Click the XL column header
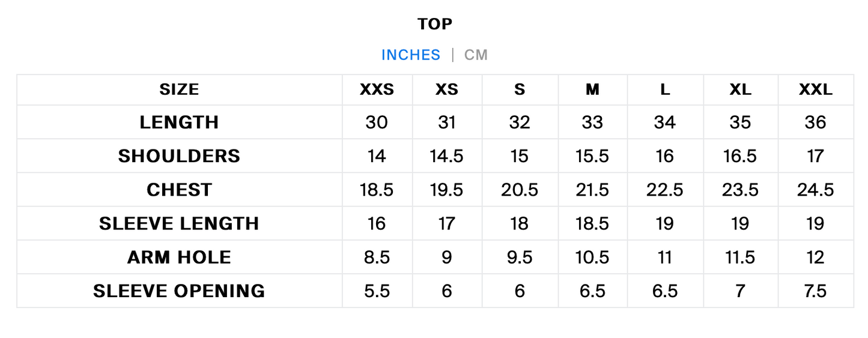The image size is (868, 338). (x=740, y=89)
